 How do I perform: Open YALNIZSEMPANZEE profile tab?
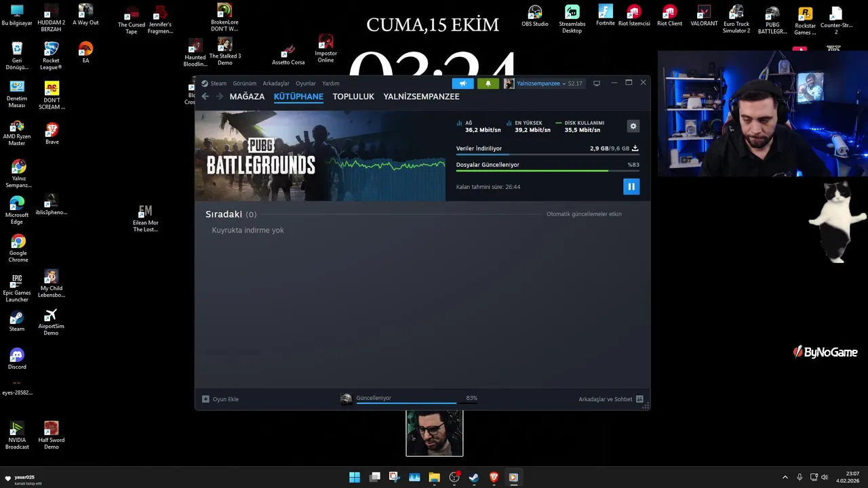[x=421, y=96]
